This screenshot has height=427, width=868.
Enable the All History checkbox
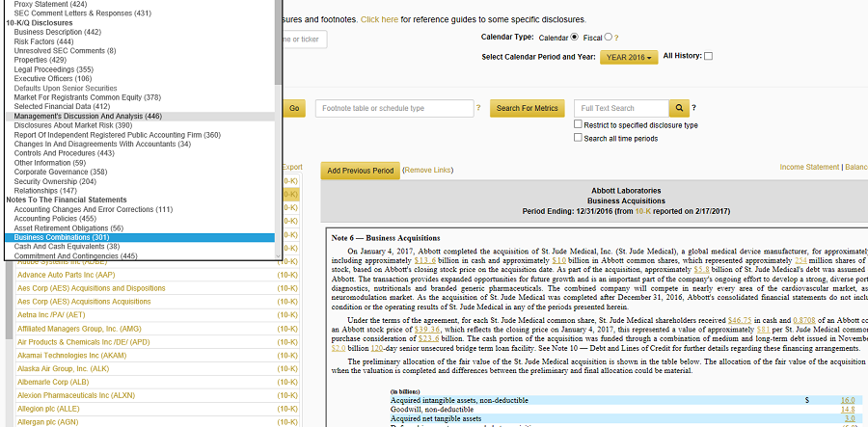tap(709, 57)
